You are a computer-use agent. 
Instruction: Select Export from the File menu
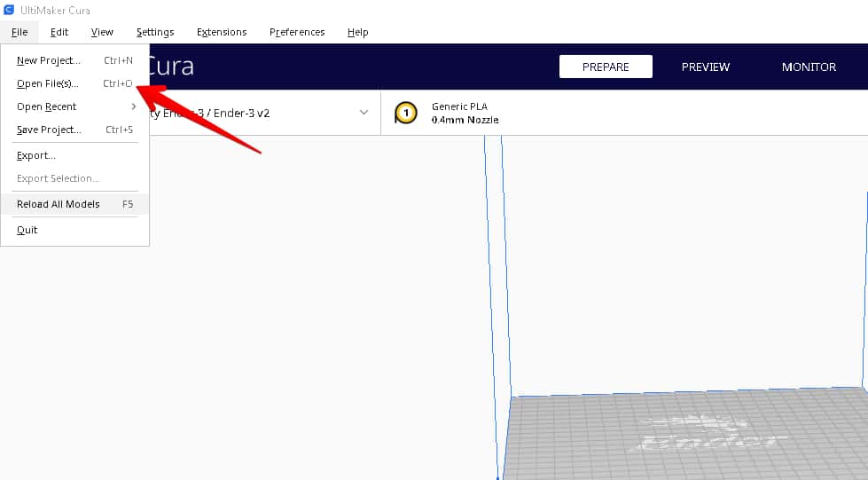coord(74,156)
